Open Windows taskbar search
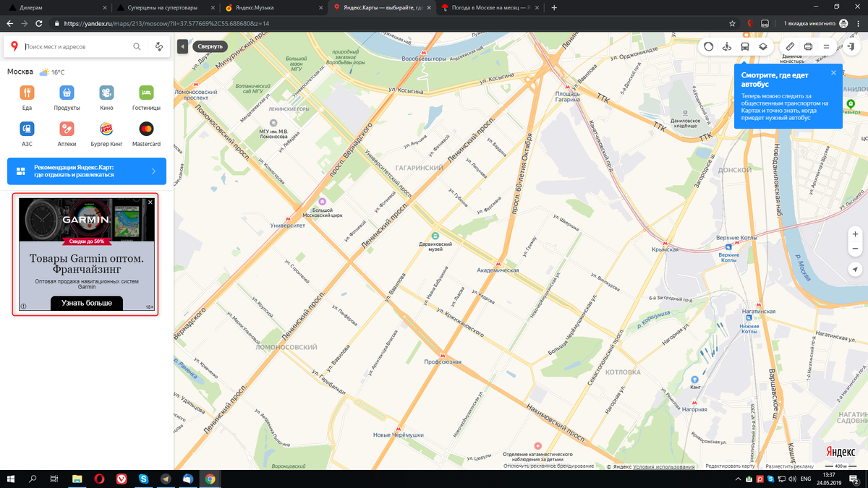Screen dimensions: 868x488 tap(33, 479)
